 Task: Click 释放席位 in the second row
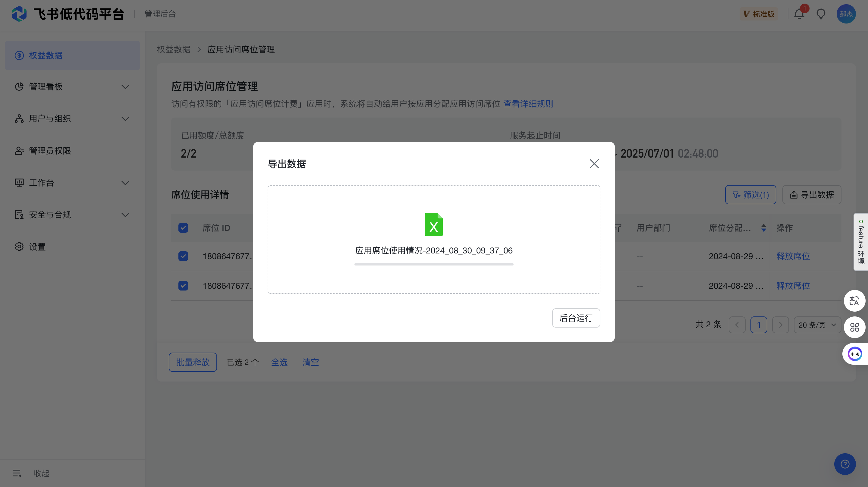[x=793, y=286]
